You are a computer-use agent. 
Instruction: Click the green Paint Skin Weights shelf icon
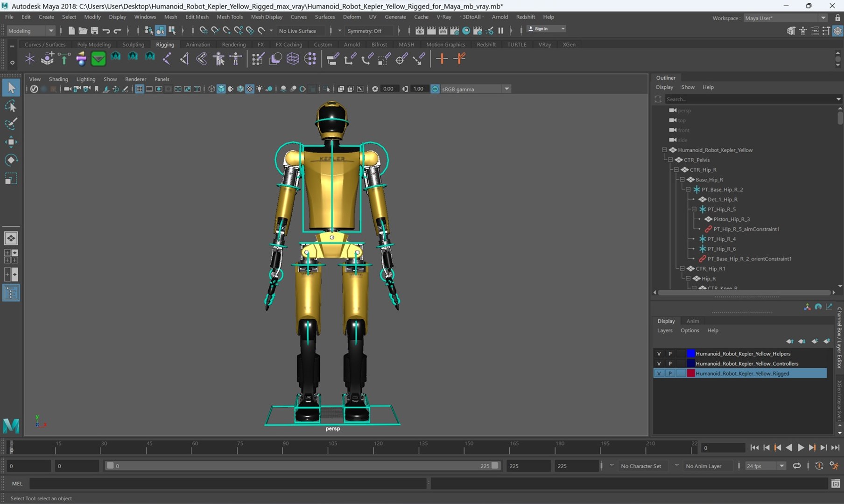(98, 59)
